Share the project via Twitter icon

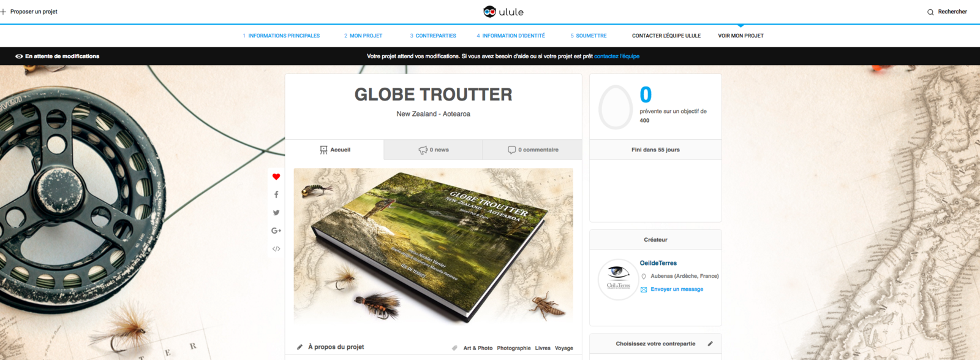point(276,213)
